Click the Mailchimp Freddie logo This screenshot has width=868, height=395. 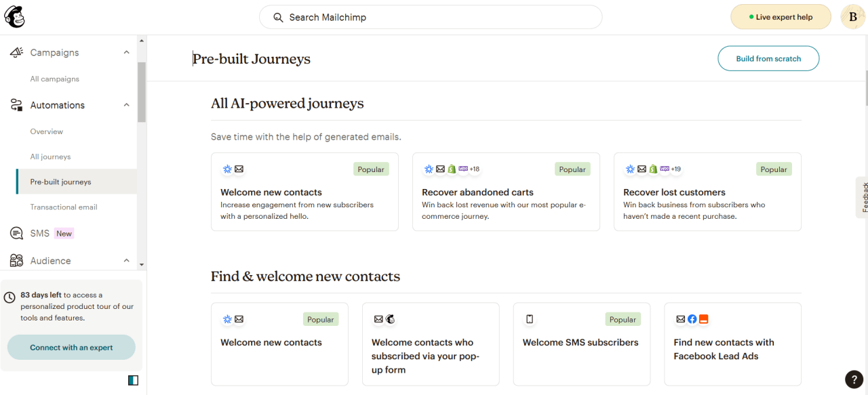pyautogui.click(x=15, y=16)
